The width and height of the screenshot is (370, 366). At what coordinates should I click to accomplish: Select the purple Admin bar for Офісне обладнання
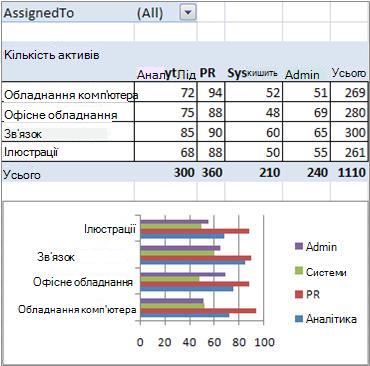[183, 275]
